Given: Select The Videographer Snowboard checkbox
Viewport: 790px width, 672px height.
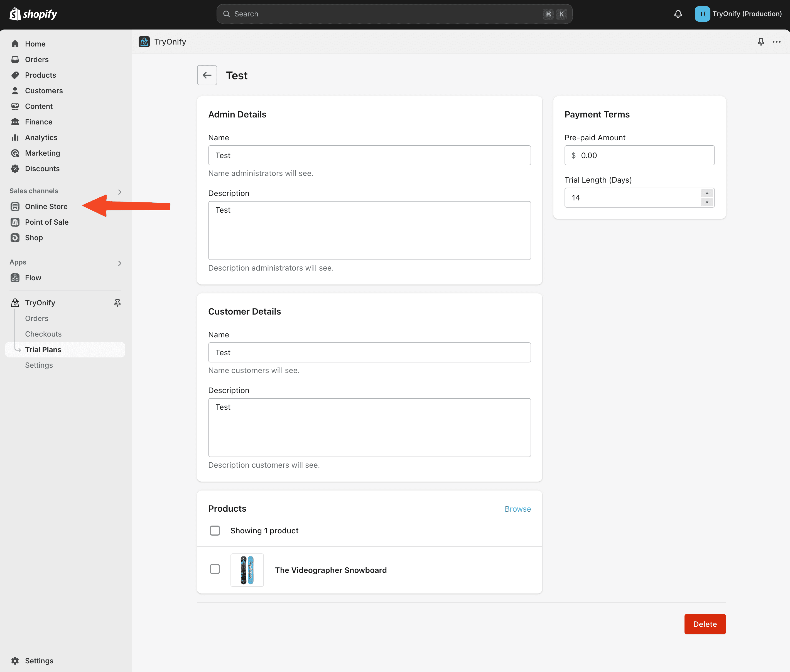Looking at the screenshot, I should [215, 569].
